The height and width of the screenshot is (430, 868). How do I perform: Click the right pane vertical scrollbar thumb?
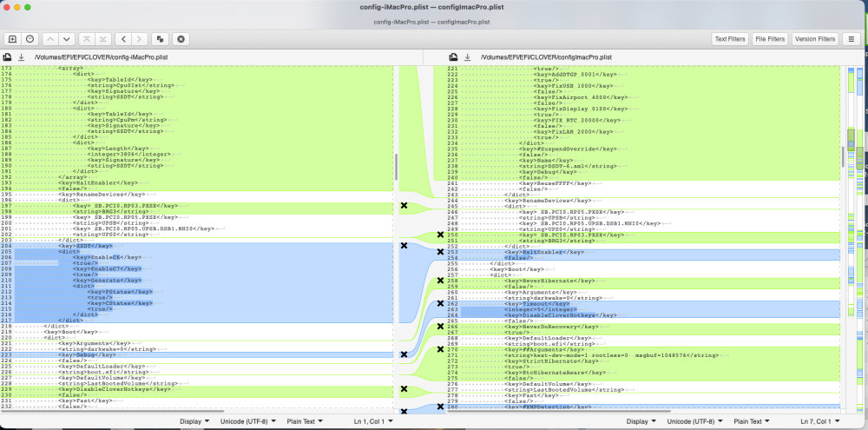[x=843, y=156]
